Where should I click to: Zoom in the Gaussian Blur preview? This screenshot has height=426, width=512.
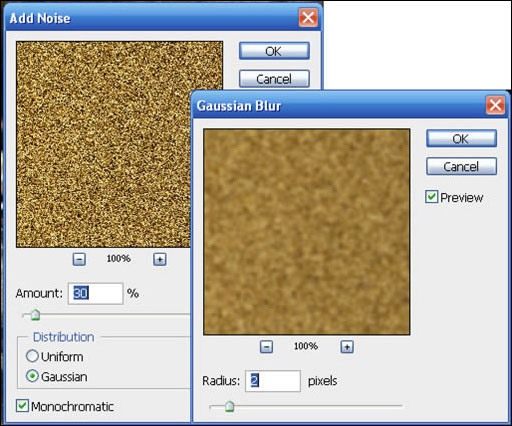tap(347, 347)
